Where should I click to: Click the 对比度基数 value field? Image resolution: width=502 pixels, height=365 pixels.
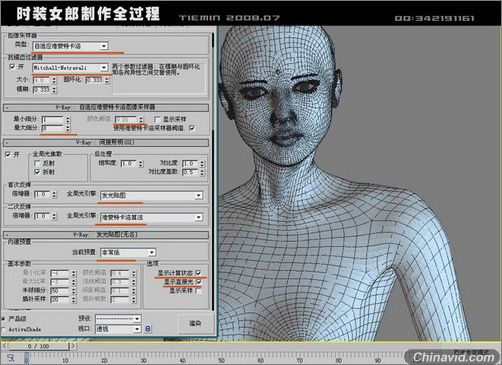click(x=190, y=172)
